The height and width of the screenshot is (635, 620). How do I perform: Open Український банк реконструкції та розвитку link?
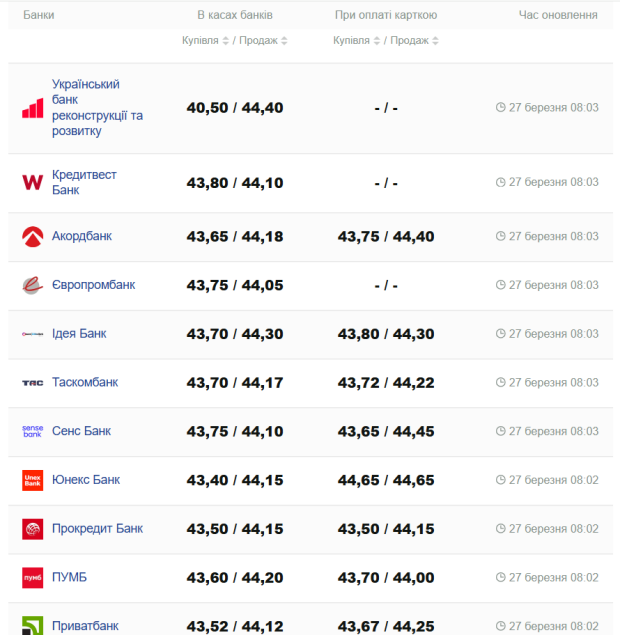[97, 108]
